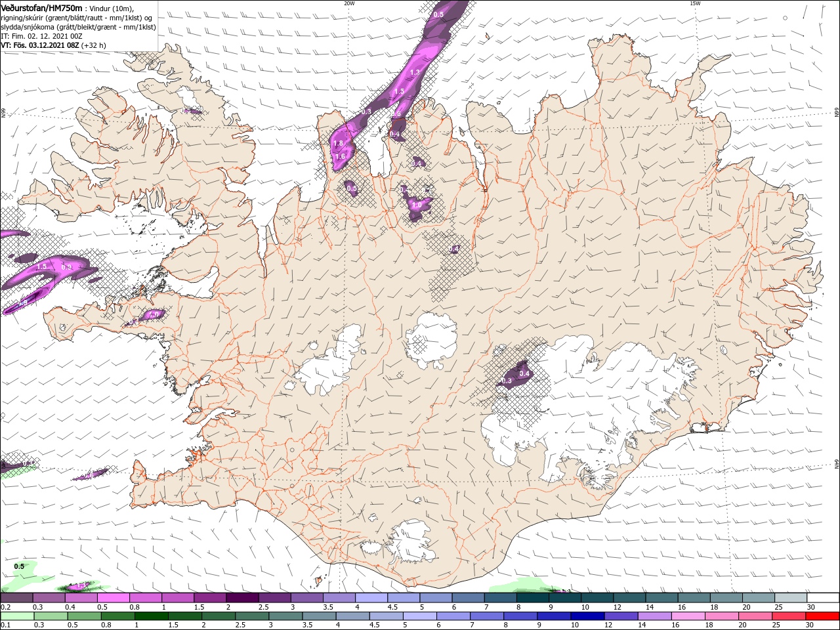The image size is (840, 630).
Task: Click the bold 0.5 label near bottom-left sea
Action: click(19, 566)
